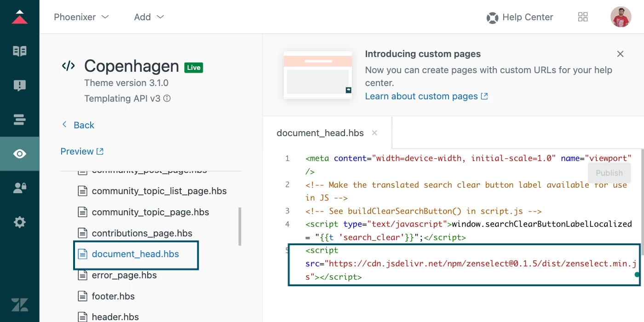Open the settings gear icon in sidebar

[20, 223]
